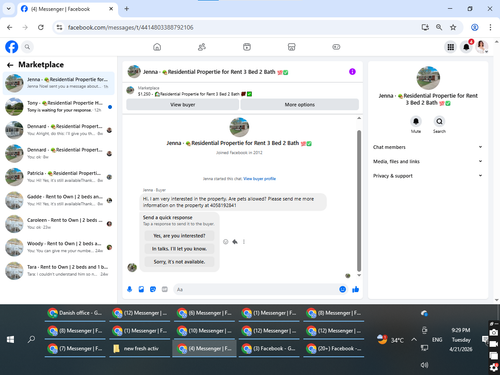Attach a file image icon
This screenshot has height=375, width=500.
coord(141,289)
